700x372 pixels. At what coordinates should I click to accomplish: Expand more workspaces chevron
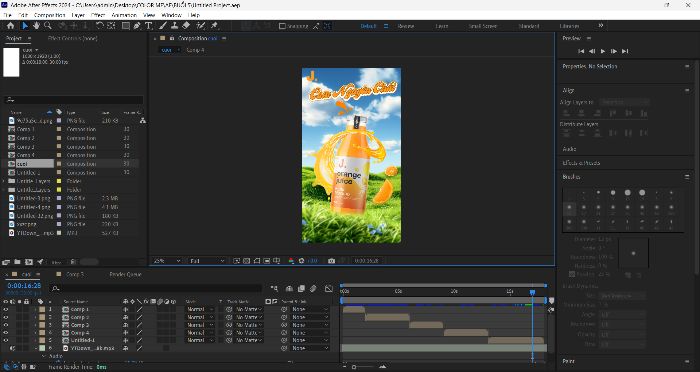tap(601, 26)
